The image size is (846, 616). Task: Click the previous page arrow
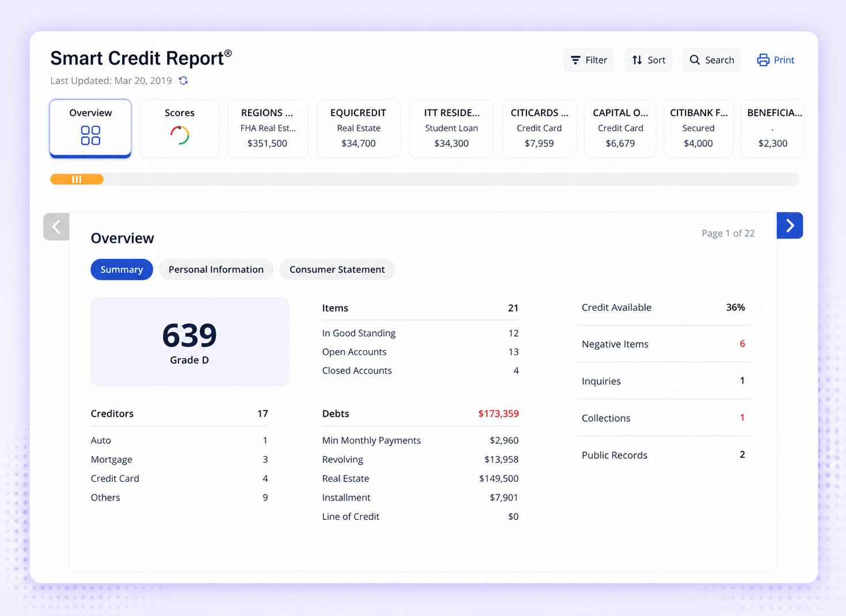pyautogui.click(x=56, y=226)
